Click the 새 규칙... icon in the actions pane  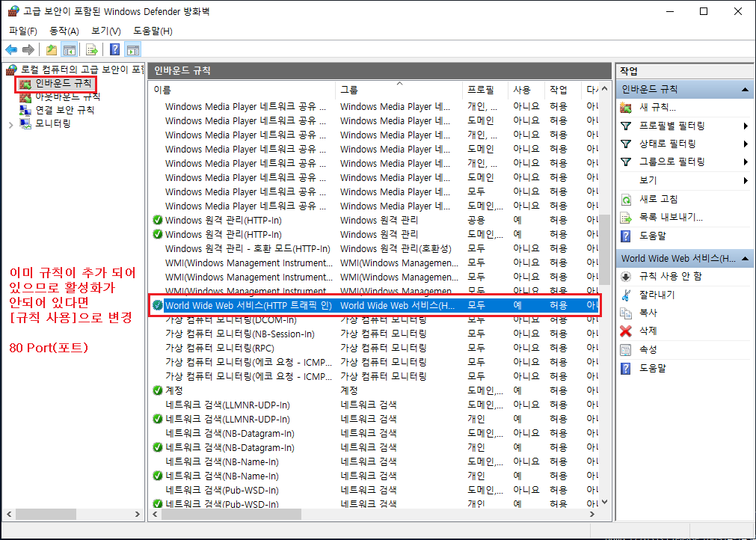[626, 108]
